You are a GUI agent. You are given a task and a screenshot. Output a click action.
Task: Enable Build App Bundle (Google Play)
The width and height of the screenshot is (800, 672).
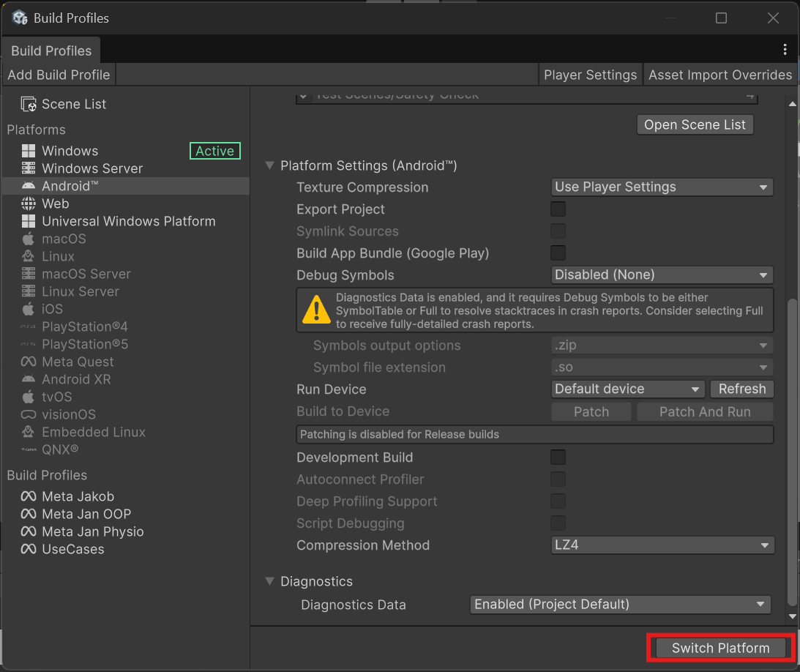(x=558, y=253)
